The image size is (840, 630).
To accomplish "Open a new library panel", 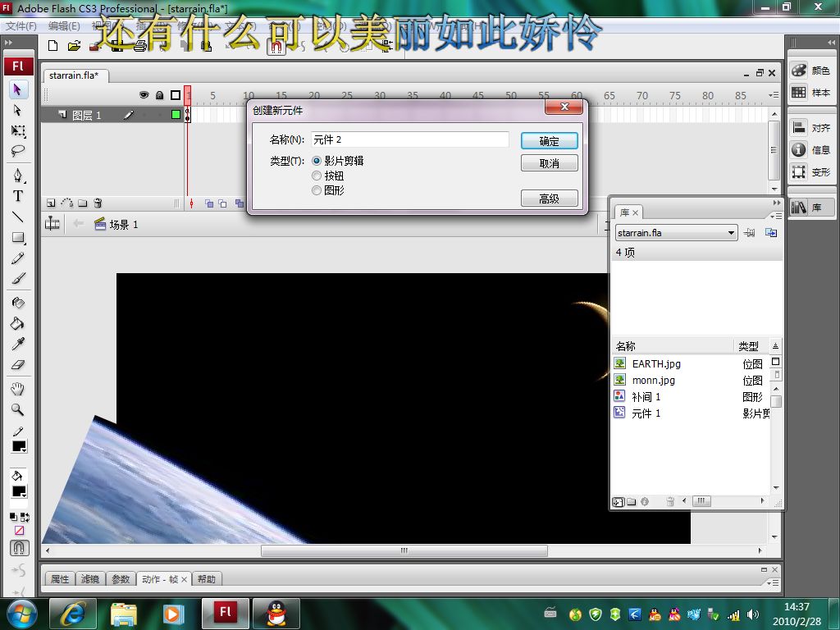I will coord(771,232).
